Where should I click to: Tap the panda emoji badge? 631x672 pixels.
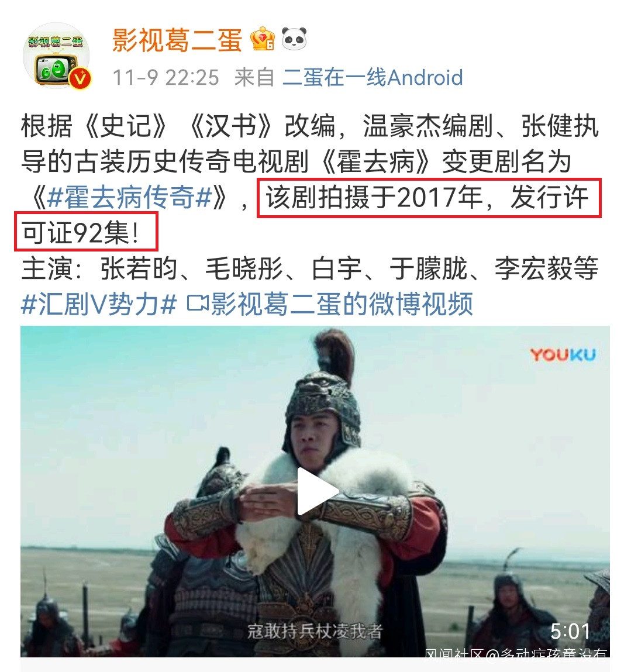(x=294, y=39)
